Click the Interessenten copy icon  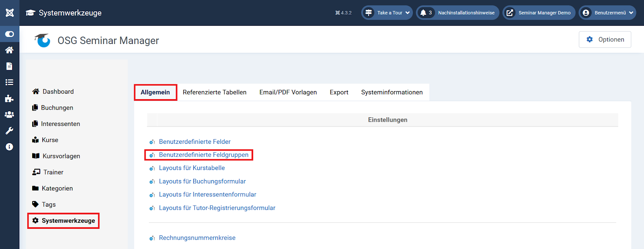(x=35, y=124)
